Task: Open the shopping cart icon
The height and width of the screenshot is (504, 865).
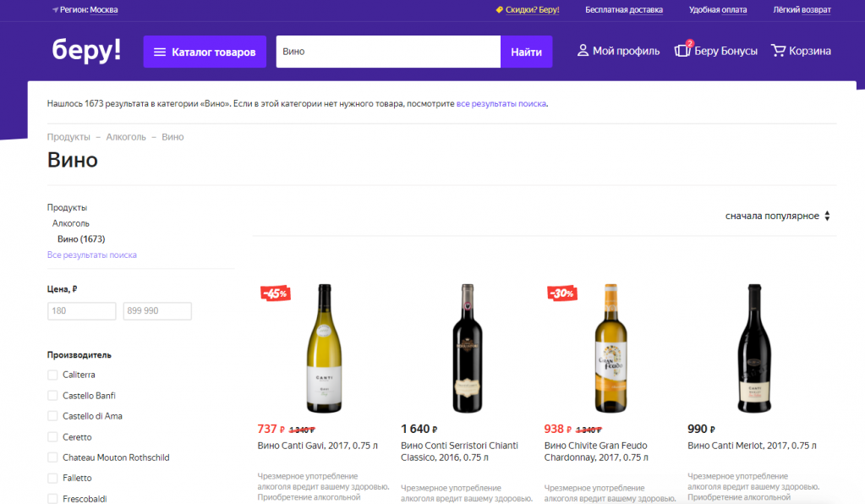Action: click(x=778, y=51)
